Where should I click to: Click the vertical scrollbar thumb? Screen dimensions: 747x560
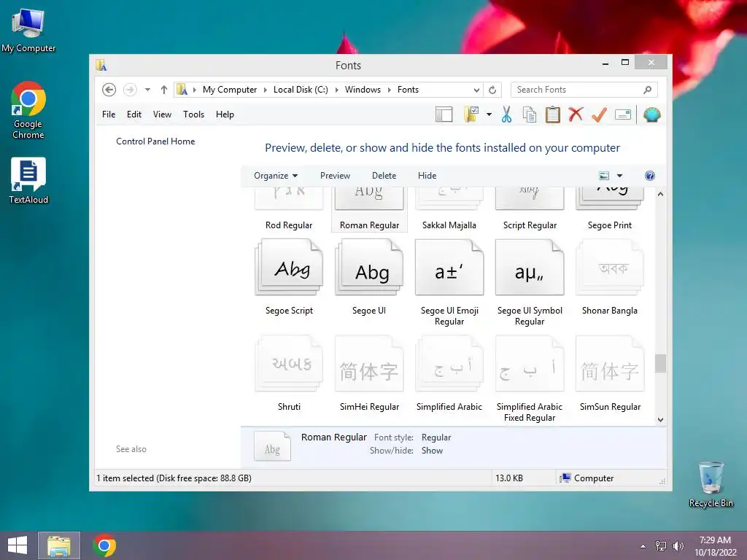pyautogui.click(x=660, y=363)
